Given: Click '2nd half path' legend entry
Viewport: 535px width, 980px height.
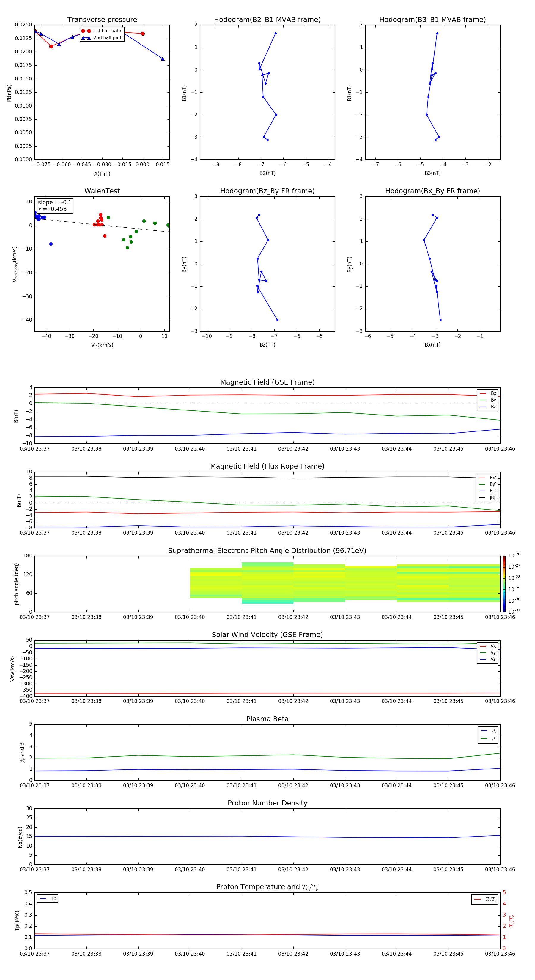Looking at the screenshot, I should point(102,38).
